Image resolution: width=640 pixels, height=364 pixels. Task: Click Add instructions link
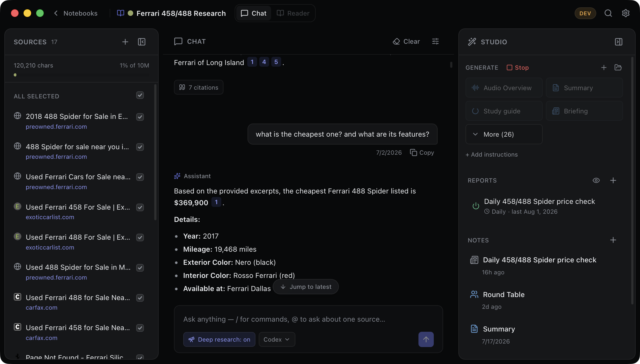coord(491,155)
